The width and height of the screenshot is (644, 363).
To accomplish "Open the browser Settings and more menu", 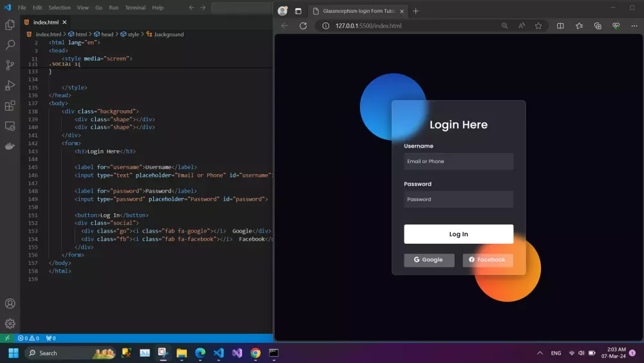I will (634, 26).
